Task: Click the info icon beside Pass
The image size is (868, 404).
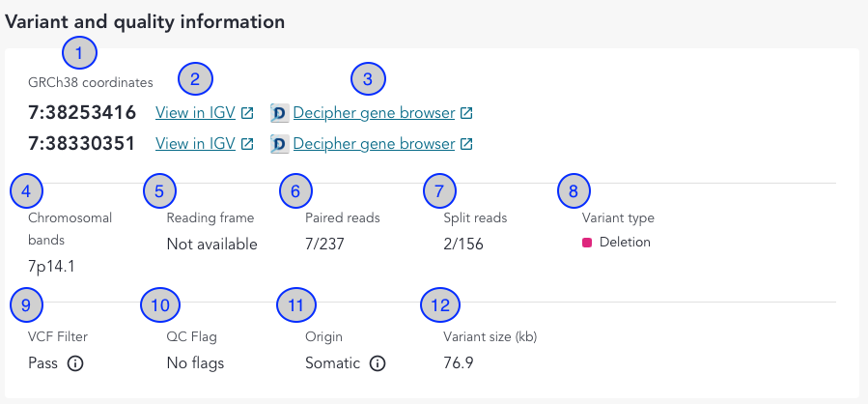Action: [x=74, y=364]
